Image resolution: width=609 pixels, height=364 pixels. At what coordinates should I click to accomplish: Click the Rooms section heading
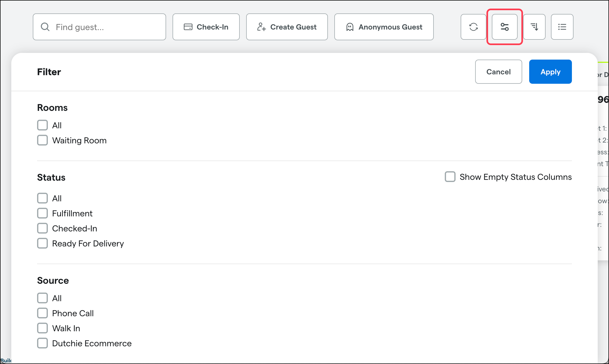tap(52, 108)
